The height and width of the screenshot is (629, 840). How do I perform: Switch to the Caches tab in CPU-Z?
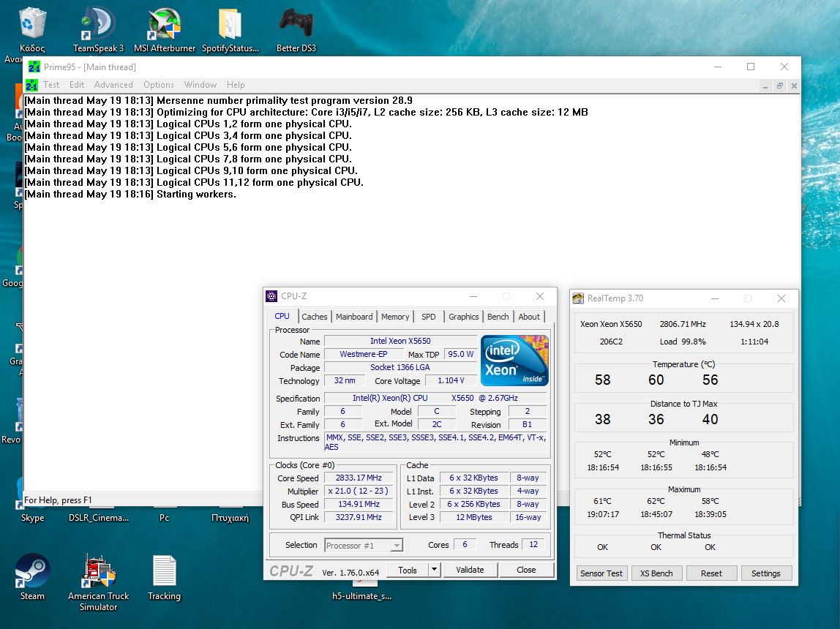click(315, 317)
